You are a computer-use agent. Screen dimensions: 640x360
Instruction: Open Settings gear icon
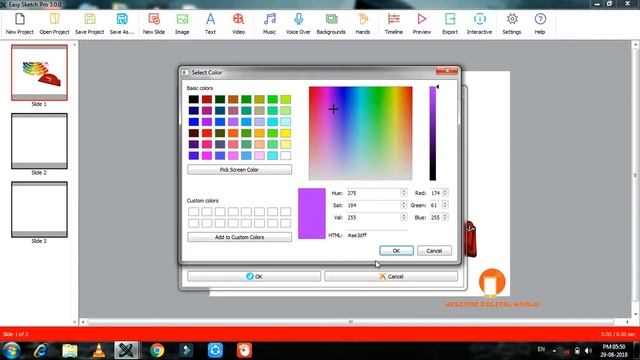512,24
